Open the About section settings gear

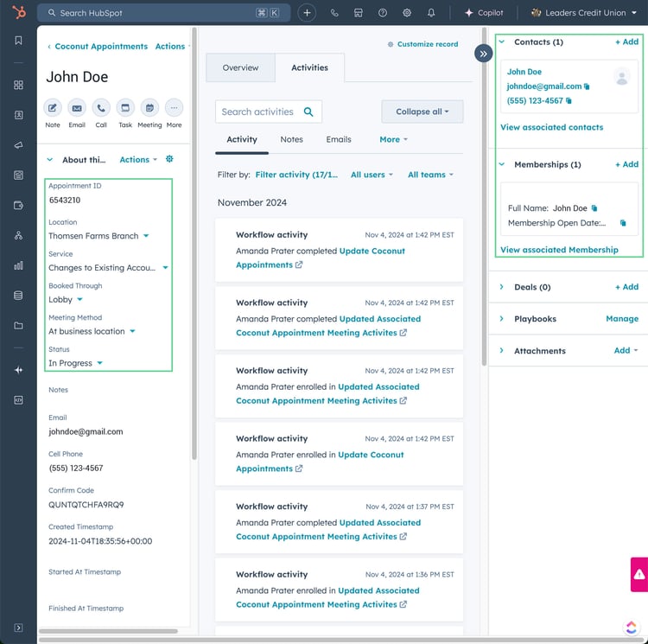click(169, 159)
